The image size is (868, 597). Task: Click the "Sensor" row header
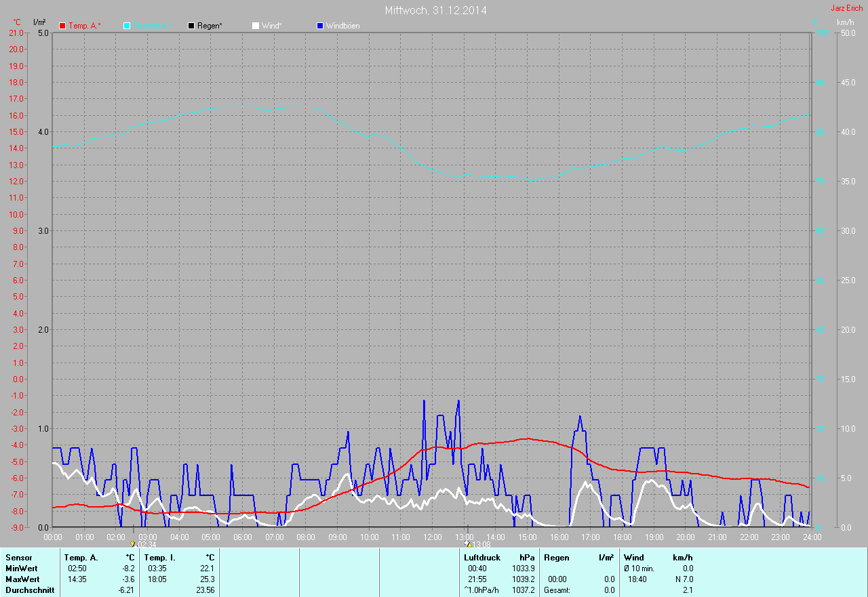(x=19, y=558)
